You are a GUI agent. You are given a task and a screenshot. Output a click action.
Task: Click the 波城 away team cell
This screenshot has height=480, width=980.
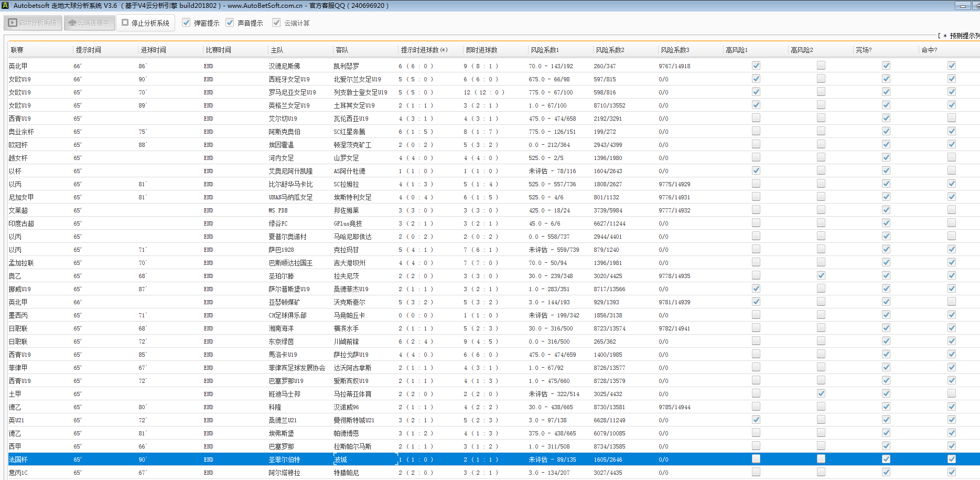[x=341, y=460]
